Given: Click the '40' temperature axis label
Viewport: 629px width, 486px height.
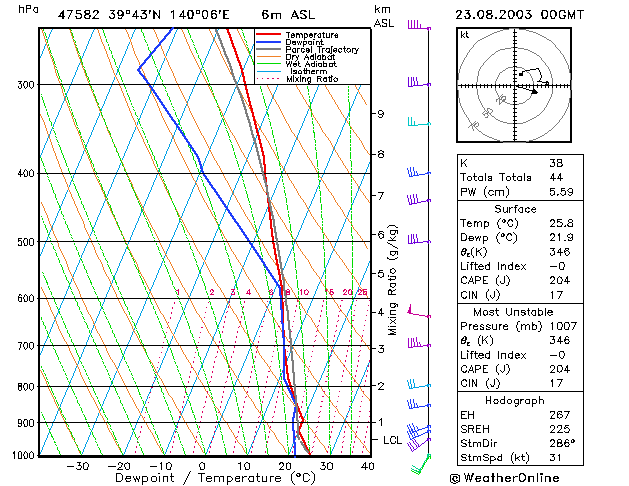Looking at the screenshot, I should click(367, 466).
